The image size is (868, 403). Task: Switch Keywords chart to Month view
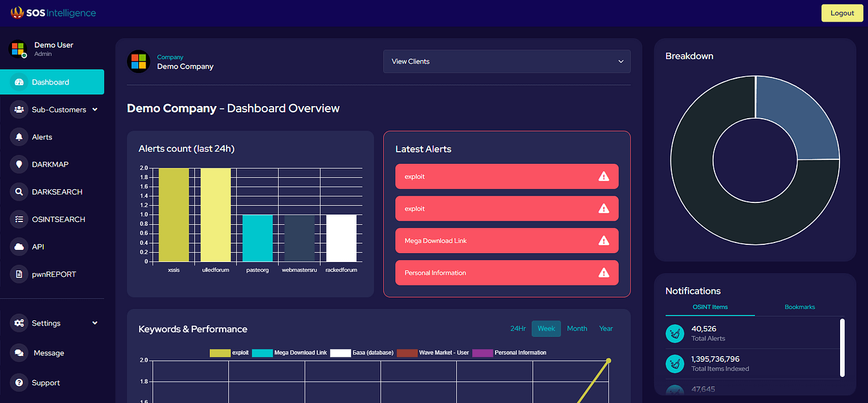(x=577, y=329)
